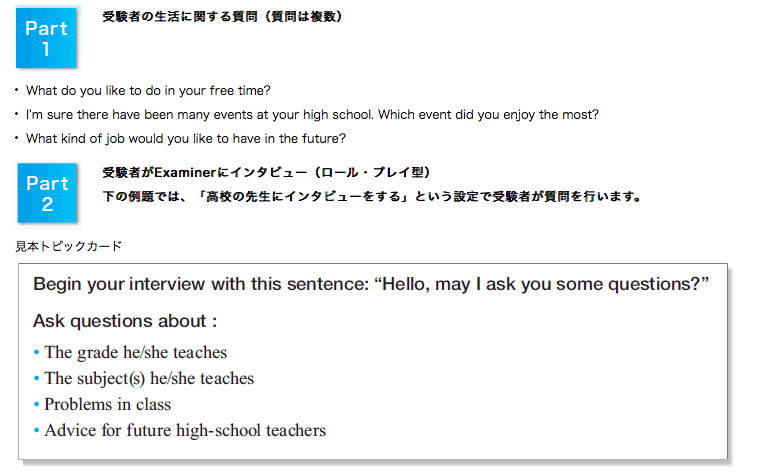Viewport: 784px width, 476px height.
Task: Click the quoted 'Hello, may I ask' phrase
Action: [x=542, y=284]
